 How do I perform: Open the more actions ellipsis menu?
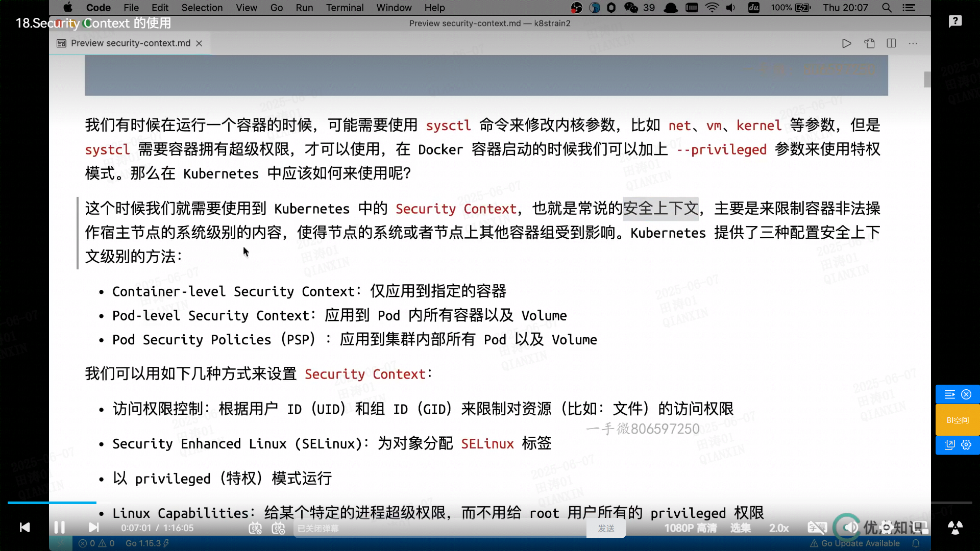913,43
